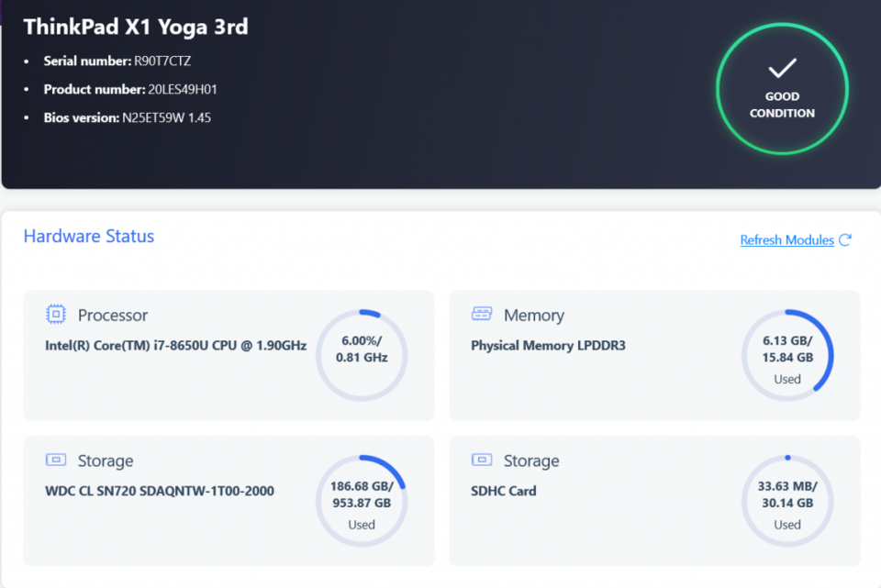This screenshot has height=588, width=881.
Task: Click the BIOS version N25ET59W 1.45
Action: click(166, 118)
